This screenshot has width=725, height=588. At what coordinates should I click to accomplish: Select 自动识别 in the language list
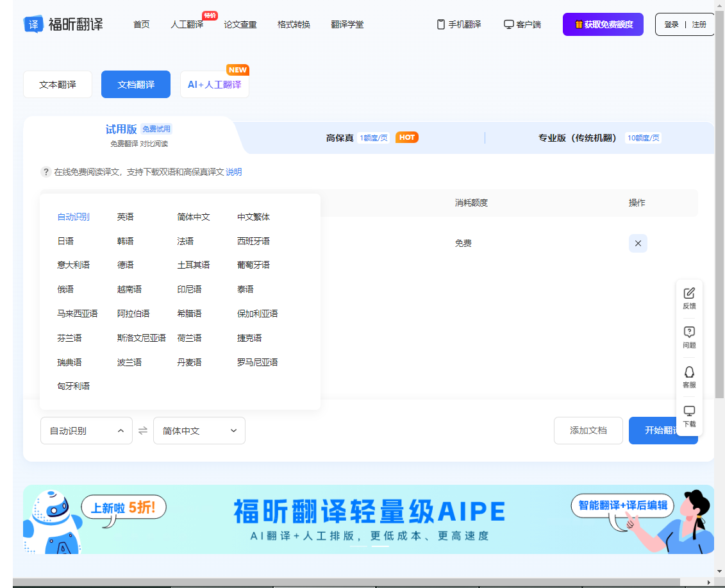coord(74,217)
